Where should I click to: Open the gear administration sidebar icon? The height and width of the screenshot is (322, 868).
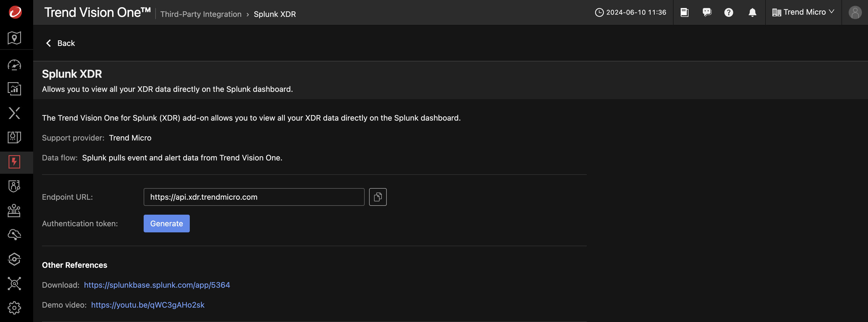click(x=14, y=308)
